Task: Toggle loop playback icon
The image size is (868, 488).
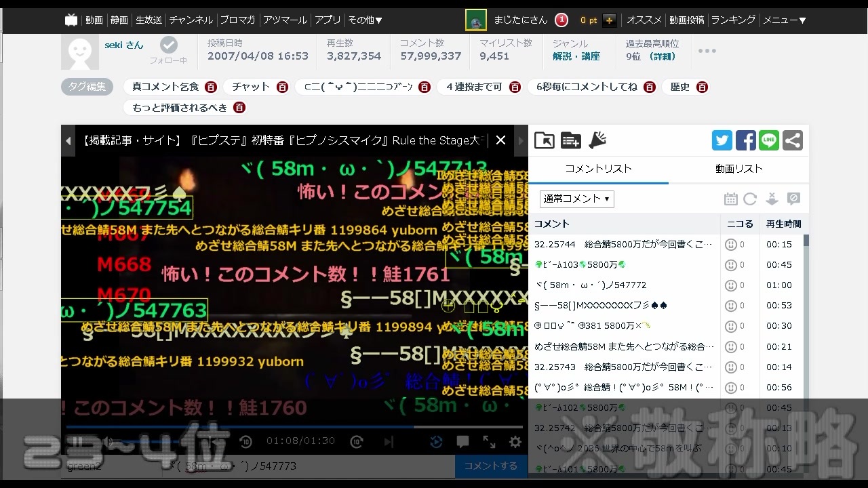Action: pyautogui.click(x=437, y=442)
